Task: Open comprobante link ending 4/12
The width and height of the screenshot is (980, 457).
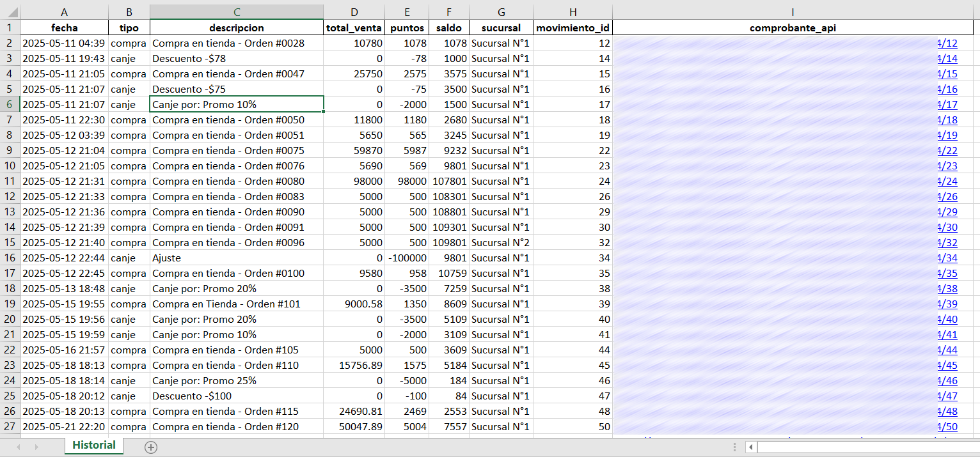Action: (x=947, y=43)
